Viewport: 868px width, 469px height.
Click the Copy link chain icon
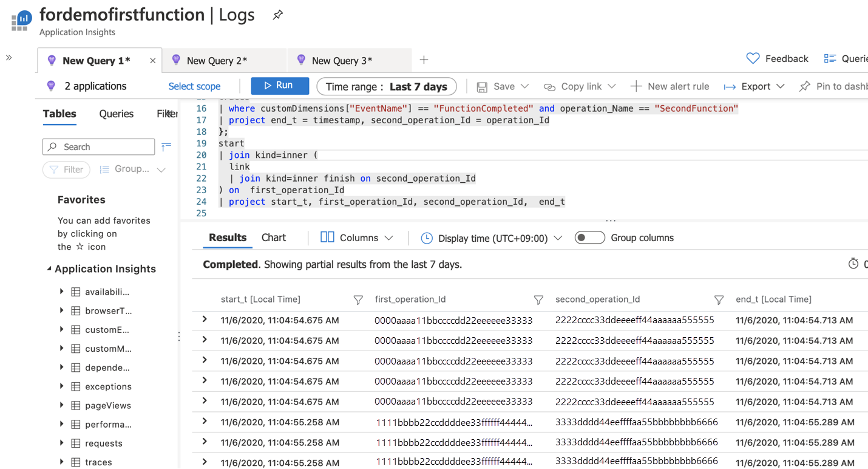point(549,87)
